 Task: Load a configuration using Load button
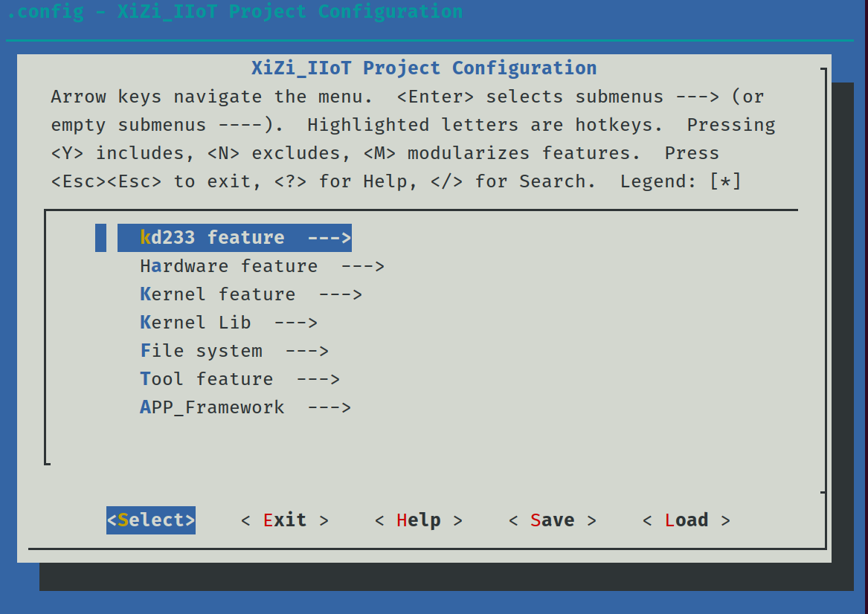pyautogui.click(x=686, y=520)
